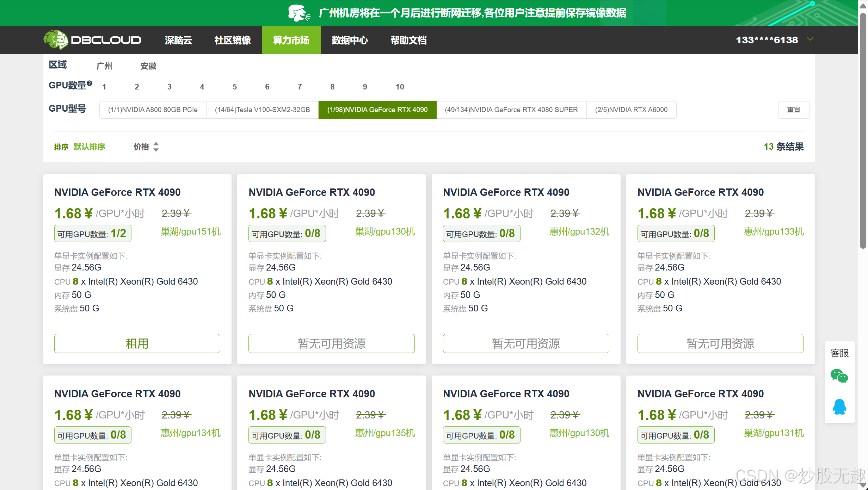This screenshot has height=490, width=868.
Task: Click 租用 on the gpu151机 card
Action: coord(137,343)
